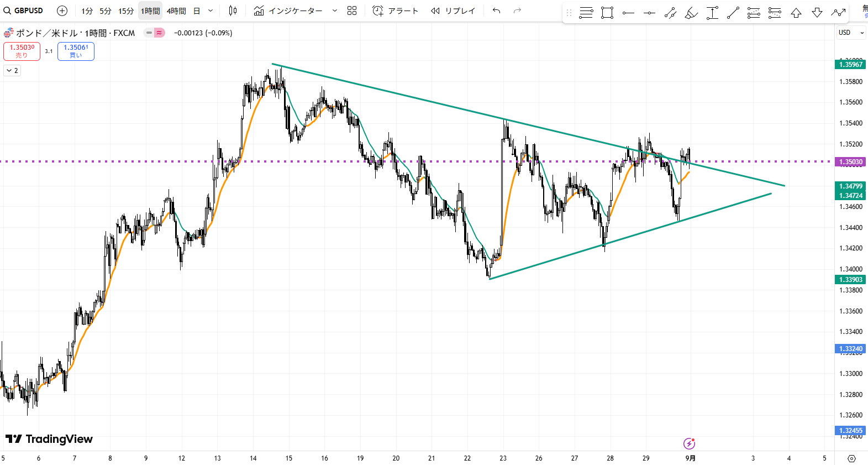Open USD currency dropdown
Image resolution: width=868 pixels, height=465 pixels.
[851, 33]
